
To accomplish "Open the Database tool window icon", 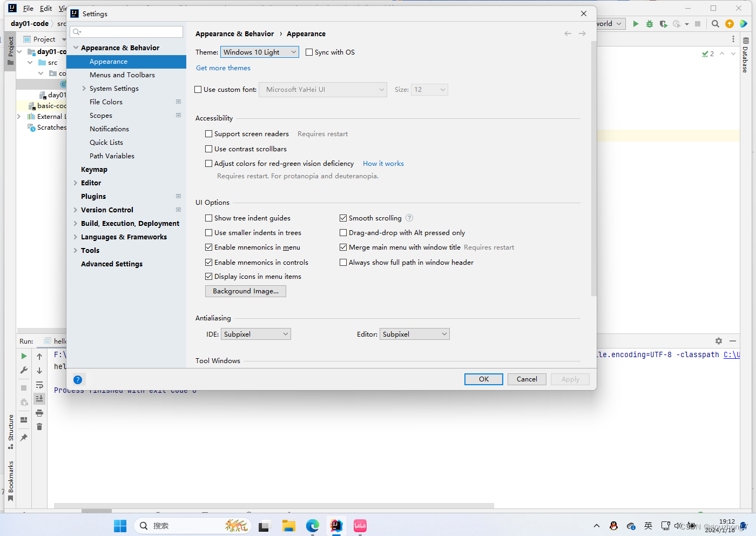I will coord(746,41).
